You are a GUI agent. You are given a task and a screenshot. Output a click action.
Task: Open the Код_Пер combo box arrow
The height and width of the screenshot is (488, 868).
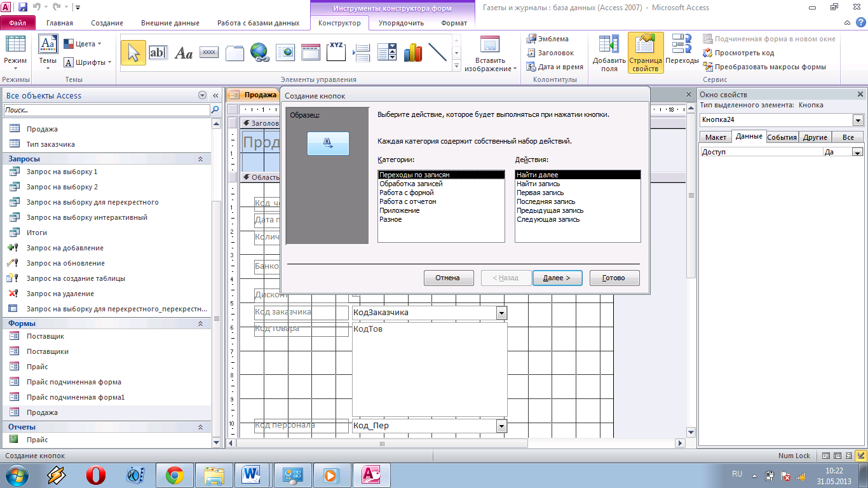[501, 426]
